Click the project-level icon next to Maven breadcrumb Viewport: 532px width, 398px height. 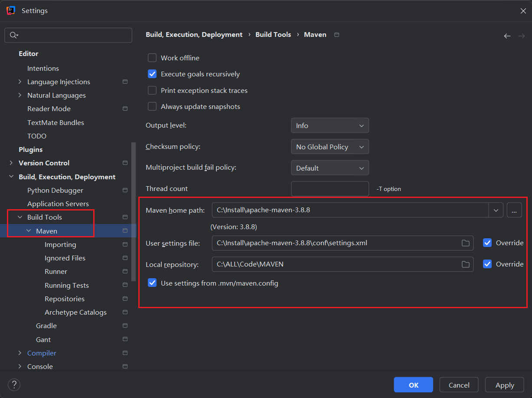point(337,35)
